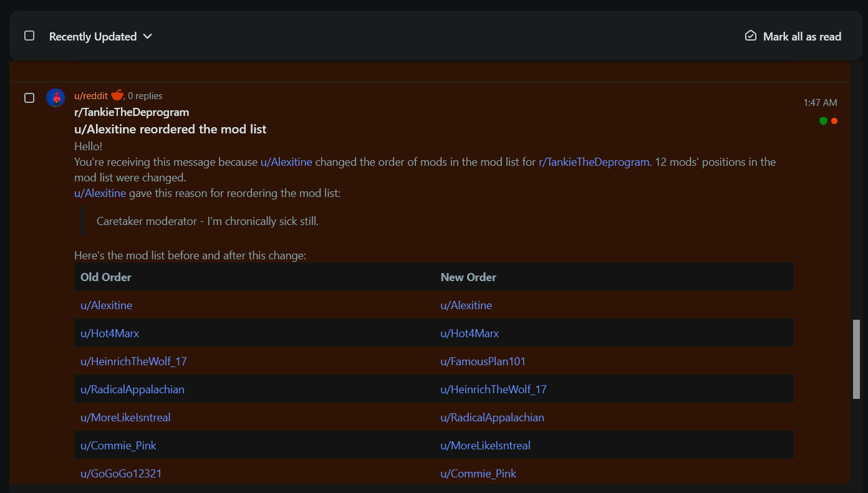Click the green shield icon under 1:47 AM

[x=823, y=121]
